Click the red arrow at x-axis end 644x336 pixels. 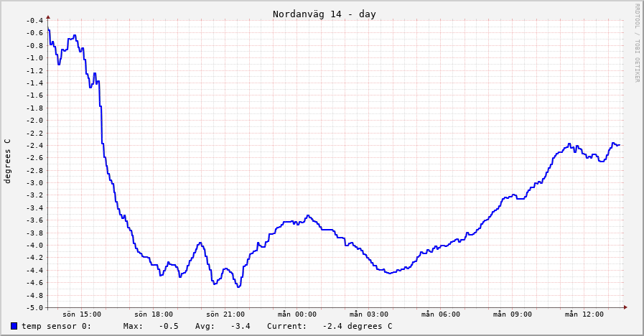(x=625, y=307)
